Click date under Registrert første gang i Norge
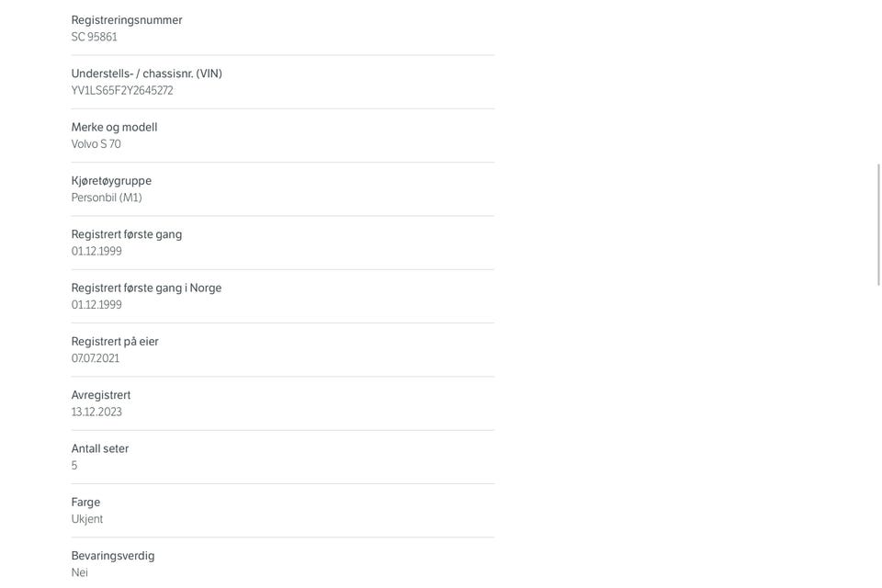 (96, 305)
